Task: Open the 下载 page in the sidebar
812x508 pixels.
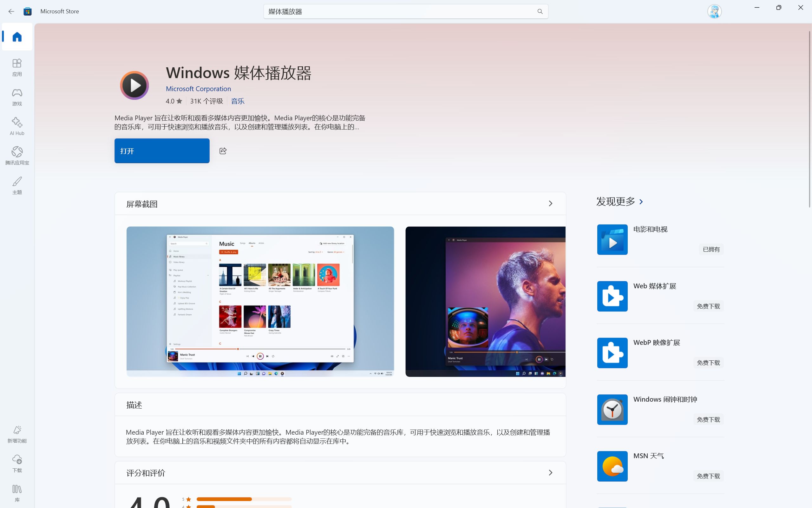Action: pyautogui.click(x=17, y=464)
